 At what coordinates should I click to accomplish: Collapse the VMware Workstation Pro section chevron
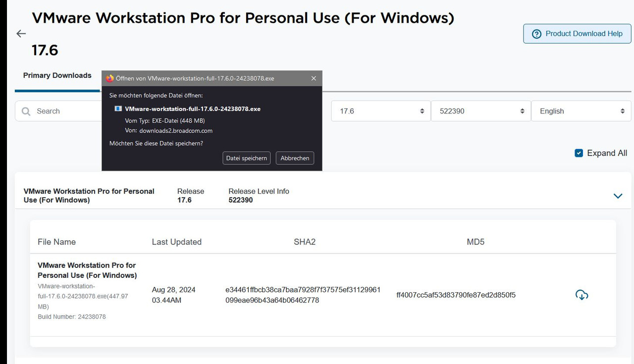click(618, 196)
